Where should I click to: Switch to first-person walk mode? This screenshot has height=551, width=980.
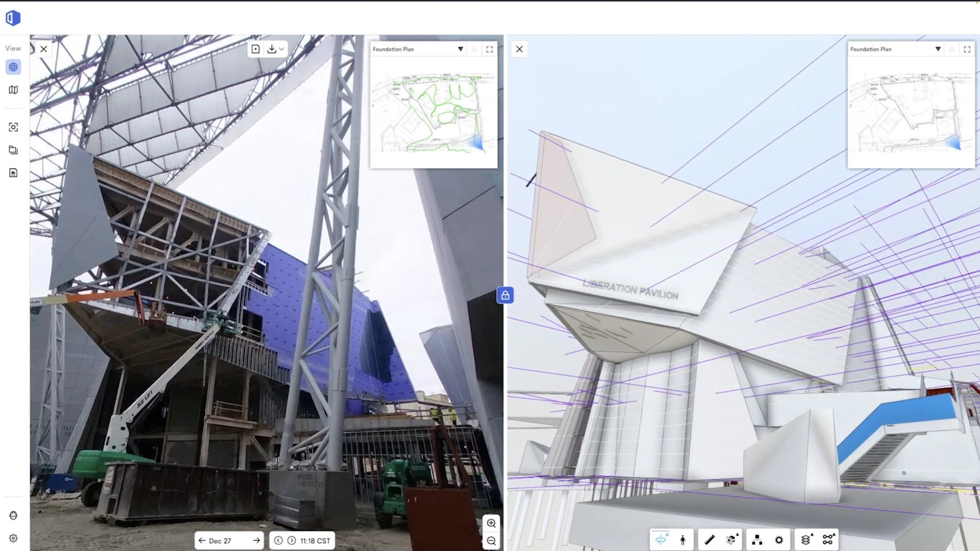(x=683, y=540)
